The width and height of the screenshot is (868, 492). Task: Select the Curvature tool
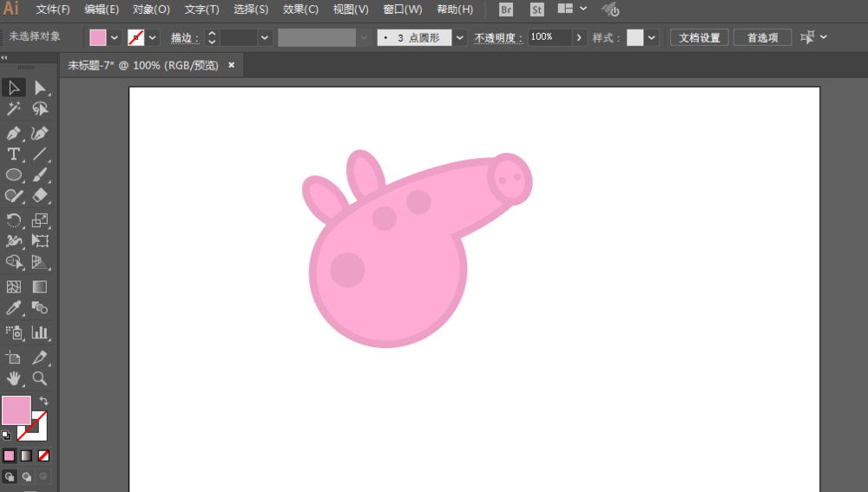point(40,133)
